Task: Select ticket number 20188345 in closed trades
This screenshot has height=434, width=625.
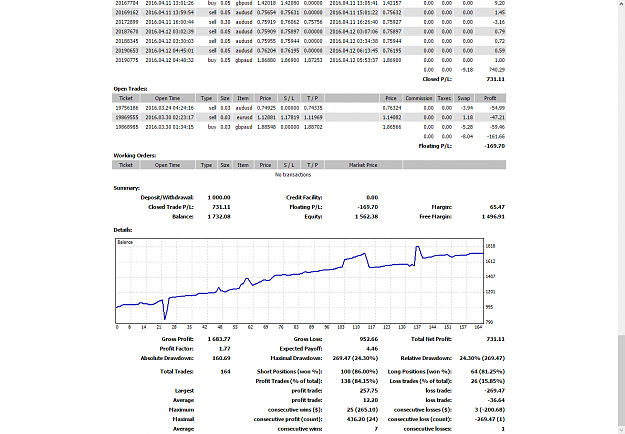Action: pos(127,41)
